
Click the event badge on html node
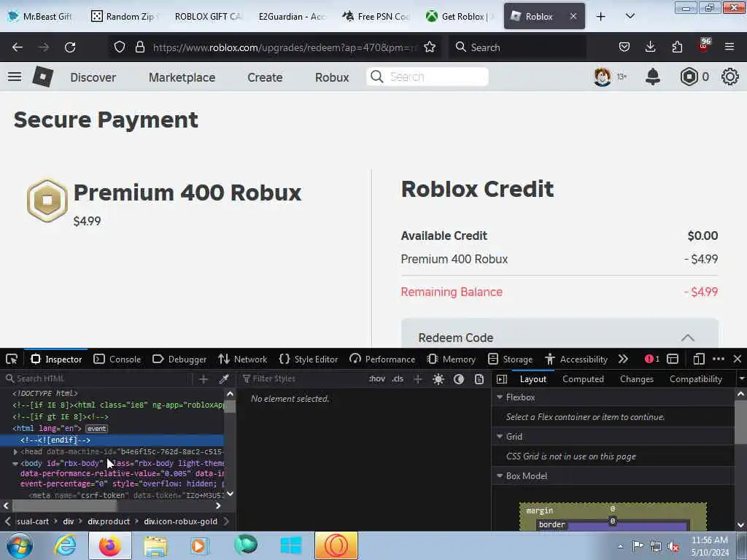coord(97,429)
